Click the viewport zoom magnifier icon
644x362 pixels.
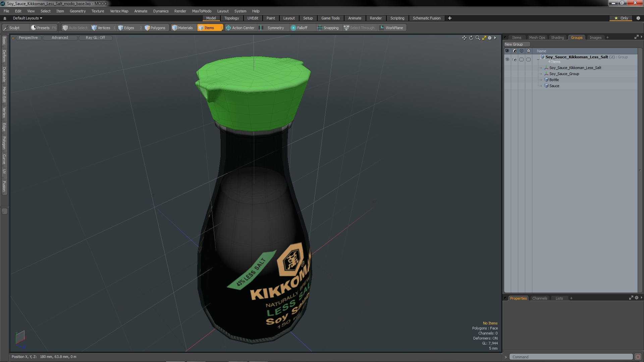[x=478, y=38]
